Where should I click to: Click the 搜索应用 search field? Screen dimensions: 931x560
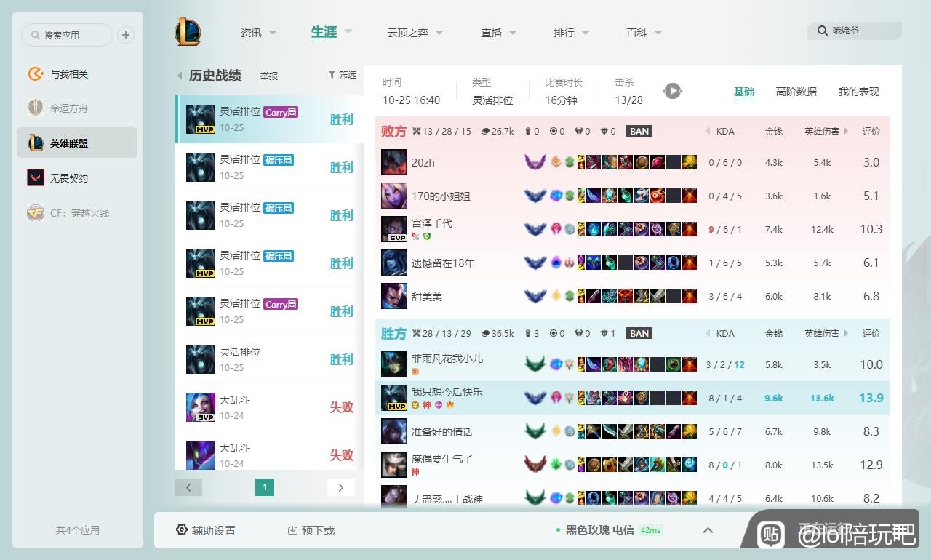[67, 35]
